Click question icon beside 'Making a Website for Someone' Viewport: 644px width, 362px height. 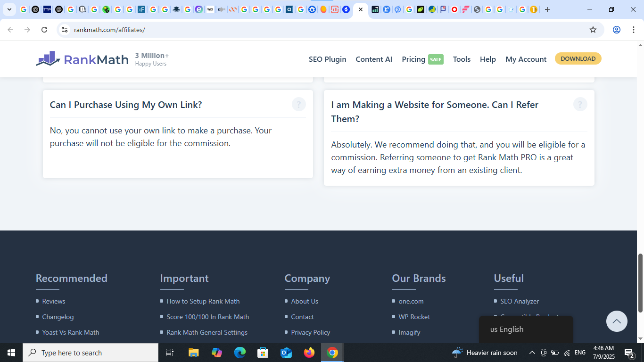[580, 104]
